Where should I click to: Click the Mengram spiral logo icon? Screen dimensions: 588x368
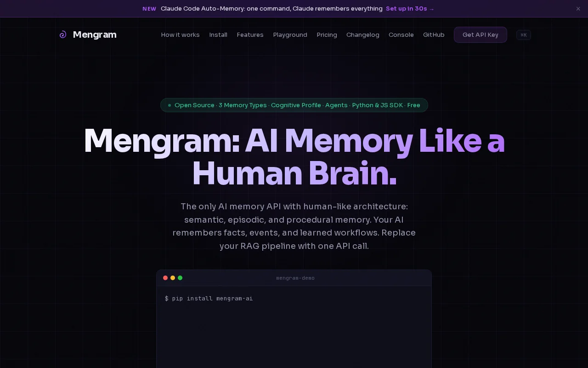pyautogui.click(x=63, y=34)
